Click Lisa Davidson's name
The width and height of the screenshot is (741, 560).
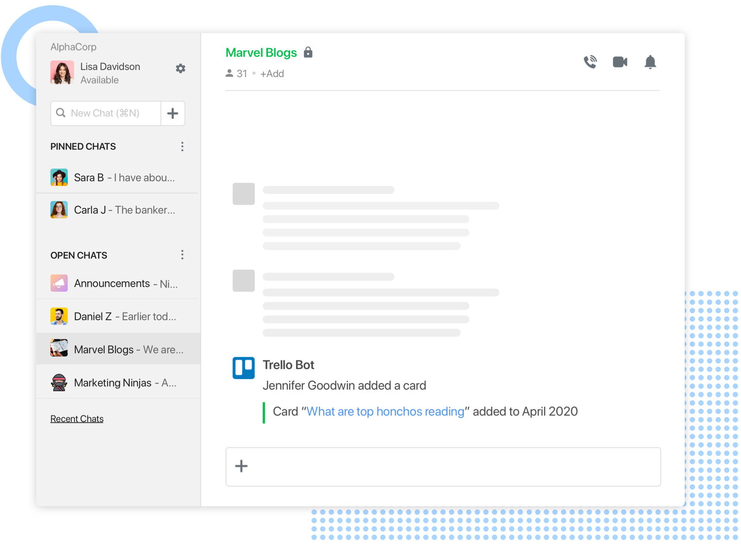(x=110, y=67)
